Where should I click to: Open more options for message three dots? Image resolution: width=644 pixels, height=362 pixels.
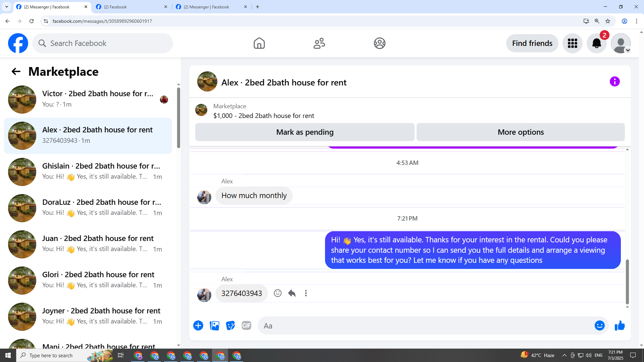pyautogui.click(x=306, y=293)
